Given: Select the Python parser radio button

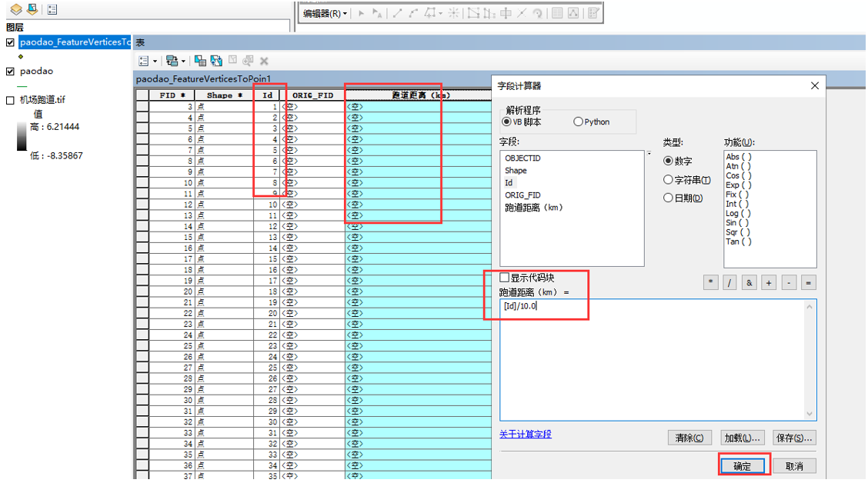Looking at the screenshot, I should point(578,122).
